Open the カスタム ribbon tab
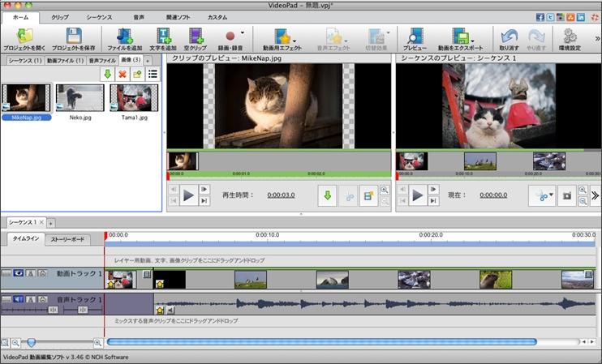Image resolution: width=602 pixels, height=364 pixels. 217,17
